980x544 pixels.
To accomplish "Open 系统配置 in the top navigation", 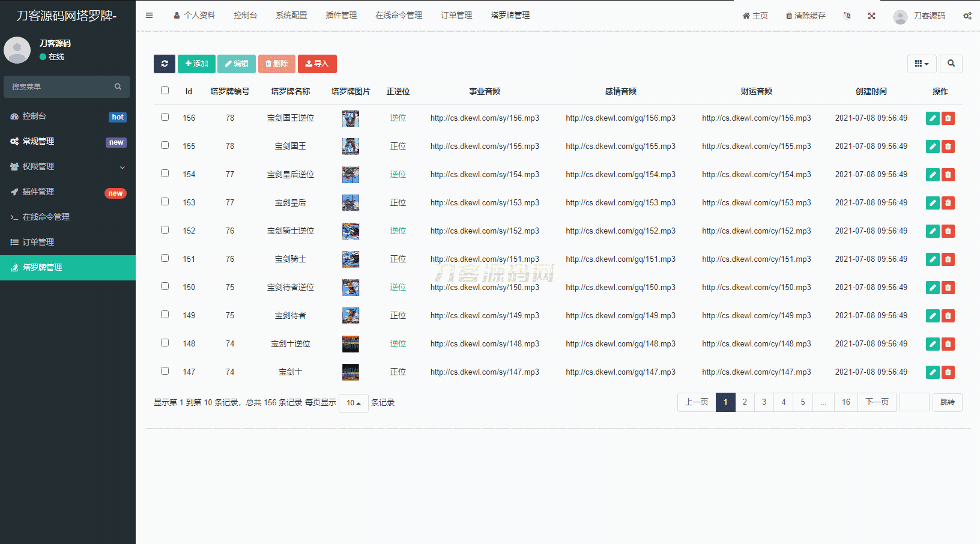I will (291, 16).
